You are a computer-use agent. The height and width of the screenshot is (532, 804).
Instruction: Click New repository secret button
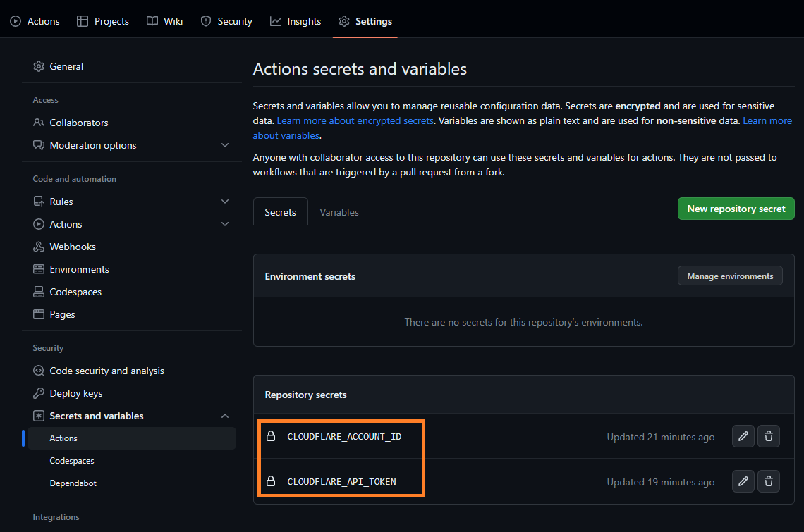pos(736,209)
